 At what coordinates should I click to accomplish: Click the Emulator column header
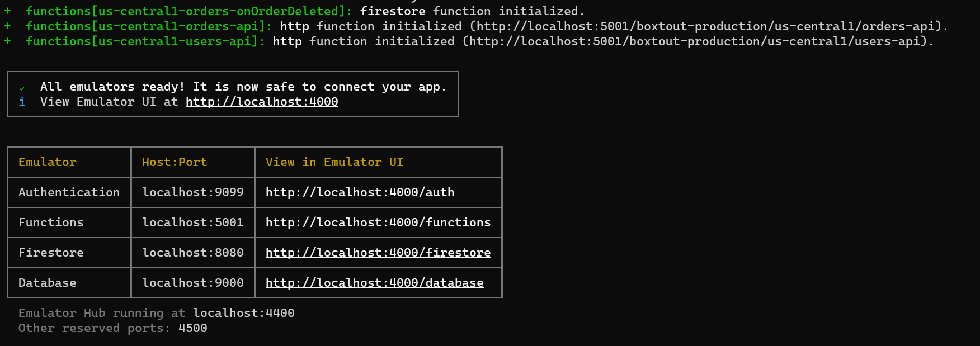tap(48, 162)
